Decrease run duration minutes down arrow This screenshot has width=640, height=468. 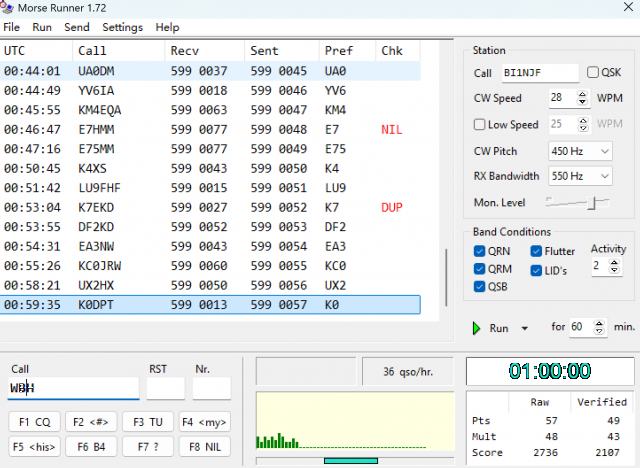[599, 330]
